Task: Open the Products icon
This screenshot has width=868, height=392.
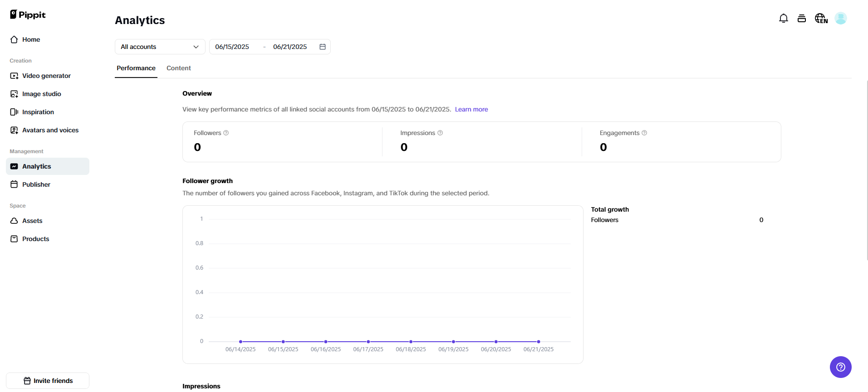Action: click(14, 239)
